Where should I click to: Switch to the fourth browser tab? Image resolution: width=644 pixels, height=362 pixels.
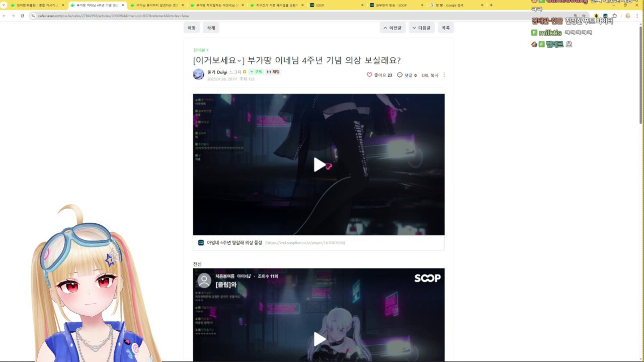(x=216, y=5)
